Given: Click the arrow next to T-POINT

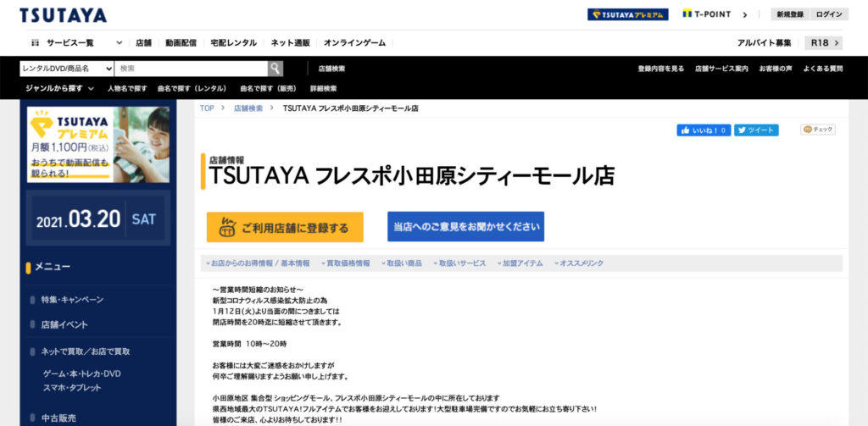Looking at the screenshot, I should (x=745, y=15).
